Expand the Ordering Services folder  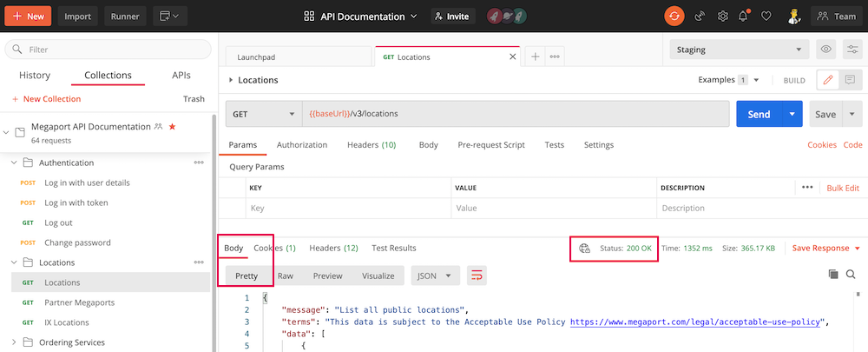[14, 342]
